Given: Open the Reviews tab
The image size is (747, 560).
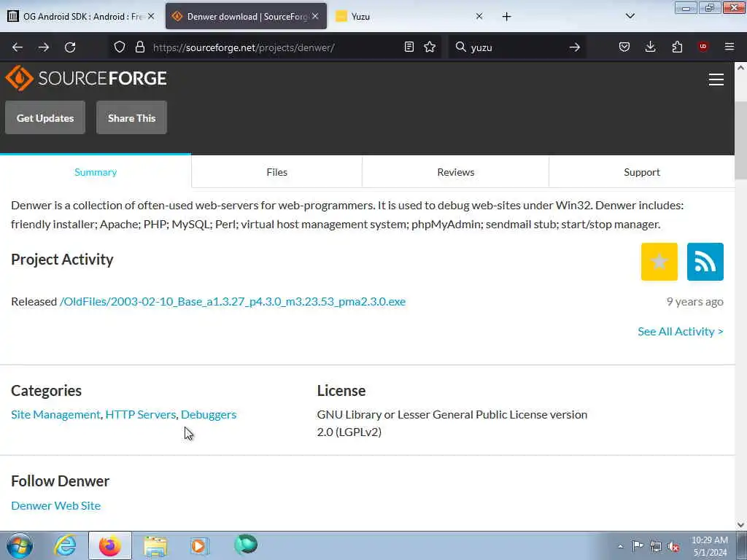Looking at the screenshot, I should 455,172.
